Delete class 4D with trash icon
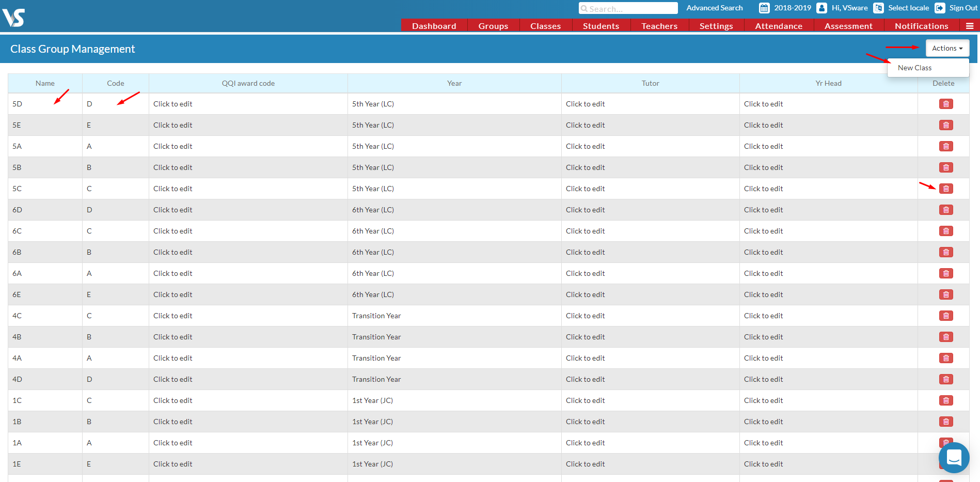This screenshot has width=980, height=482. pyautogui.click(x=946, y=379)
